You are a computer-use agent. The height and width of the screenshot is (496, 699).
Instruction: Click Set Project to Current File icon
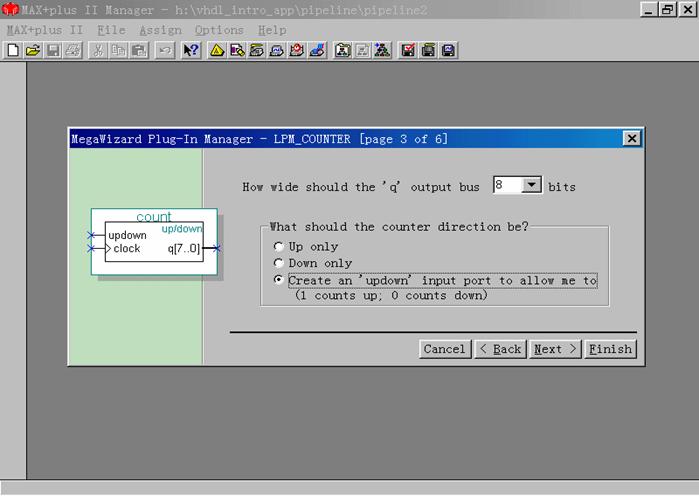[x=362, y=50]
